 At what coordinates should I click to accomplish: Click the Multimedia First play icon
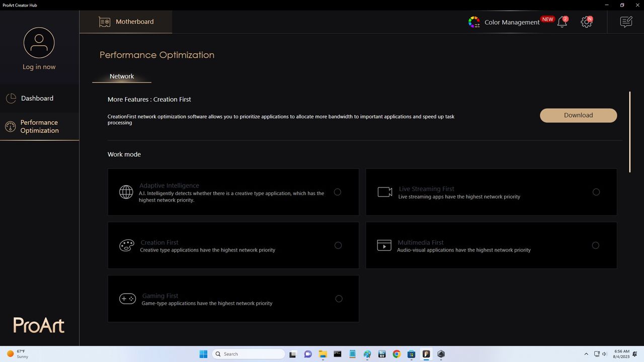[384, 245]
